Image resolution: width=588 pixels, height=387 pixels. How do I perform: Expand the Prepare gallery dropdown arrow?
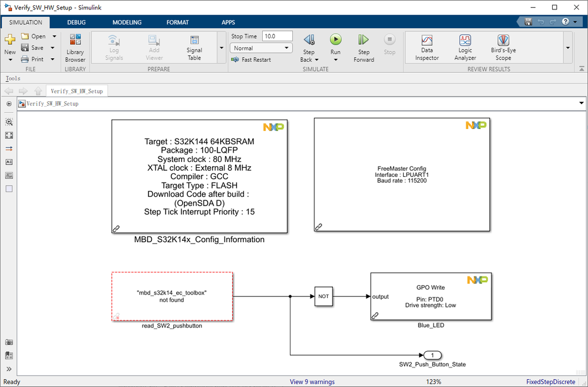pyautogui.click(x=222, y=48)
